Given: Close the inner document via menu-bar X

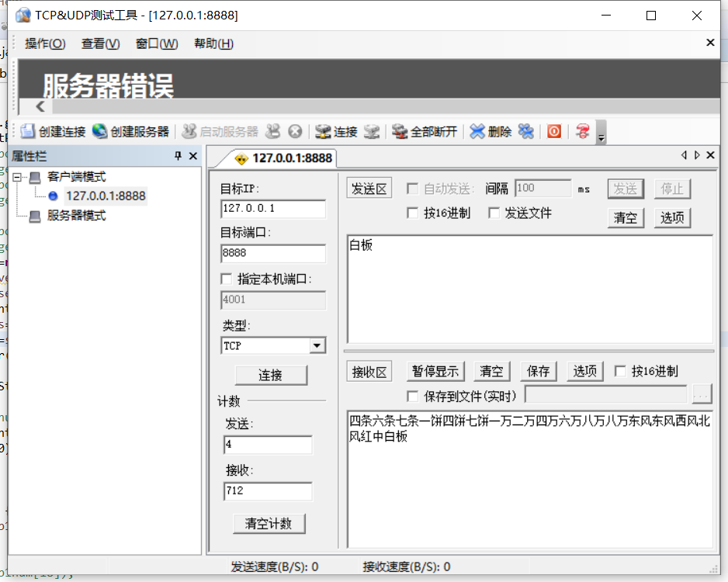Looking at the screenshot, I should (x=710, y=43).
